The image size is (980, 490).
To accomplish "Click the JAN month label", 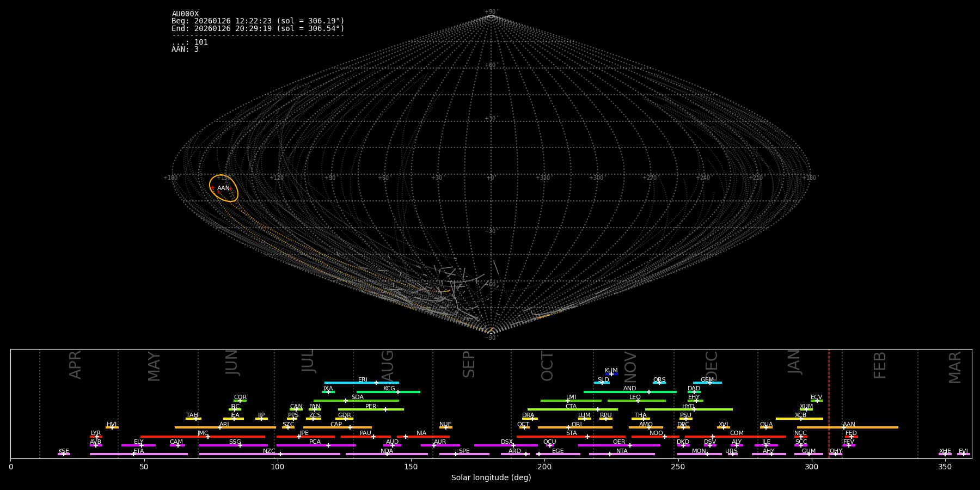I will coord(794,362).
